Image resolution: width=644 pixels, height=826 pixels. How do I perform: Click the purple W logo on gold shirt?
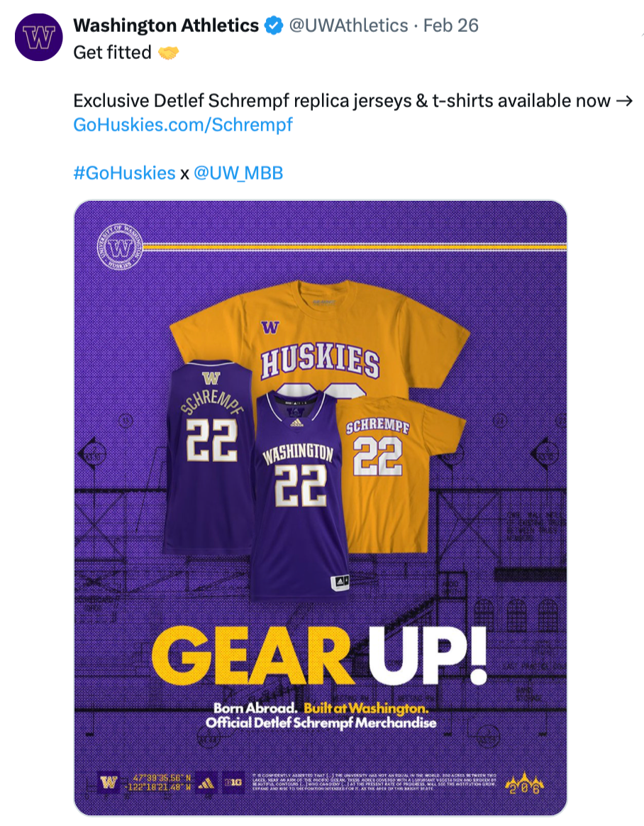[x=270, y=327]
